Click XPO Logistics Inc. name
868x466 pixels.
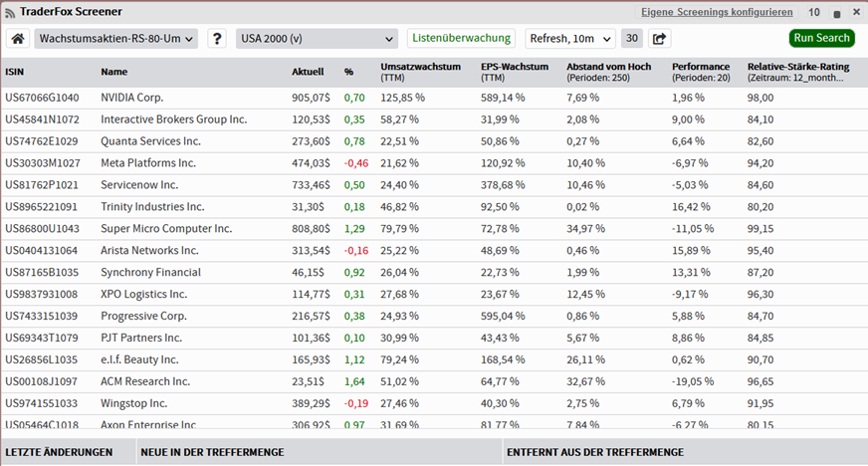(x=144, y=295)
